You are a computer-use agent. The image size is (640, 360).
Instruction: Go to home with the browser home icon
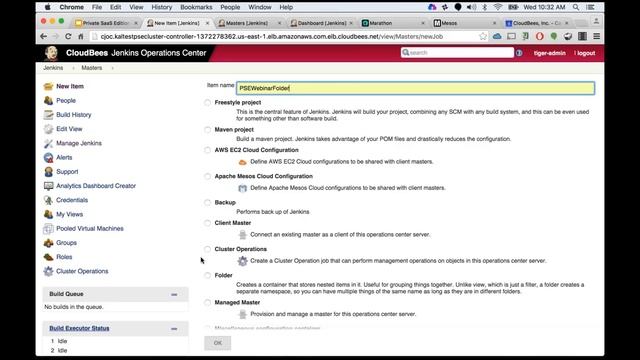coord(81,36)
